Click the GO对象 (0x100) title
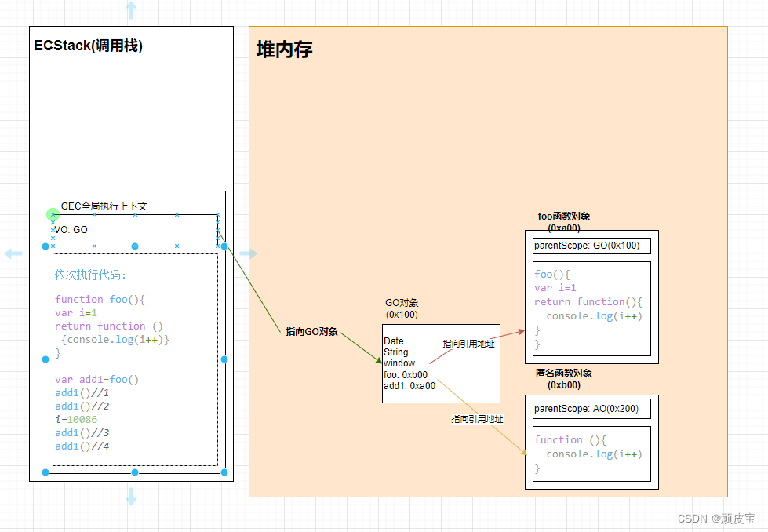The width and height of the screenshot is (768, 532). (x=402, y=308)
